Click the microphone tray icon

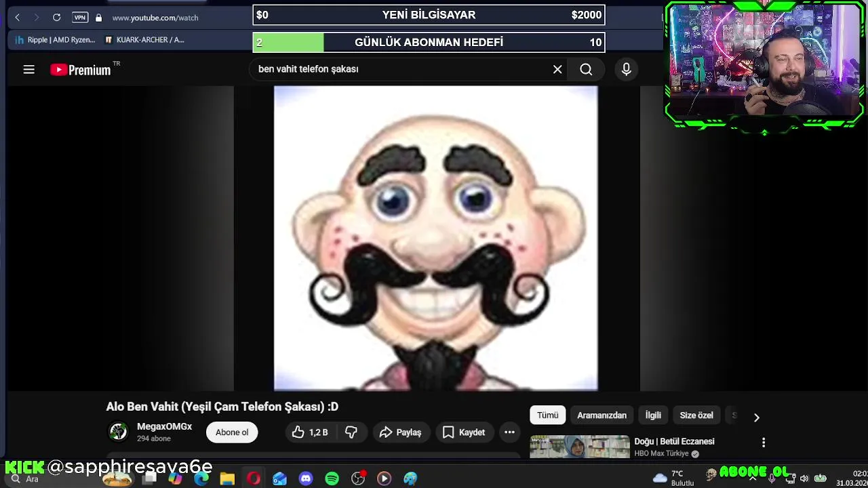click(772, 479)
